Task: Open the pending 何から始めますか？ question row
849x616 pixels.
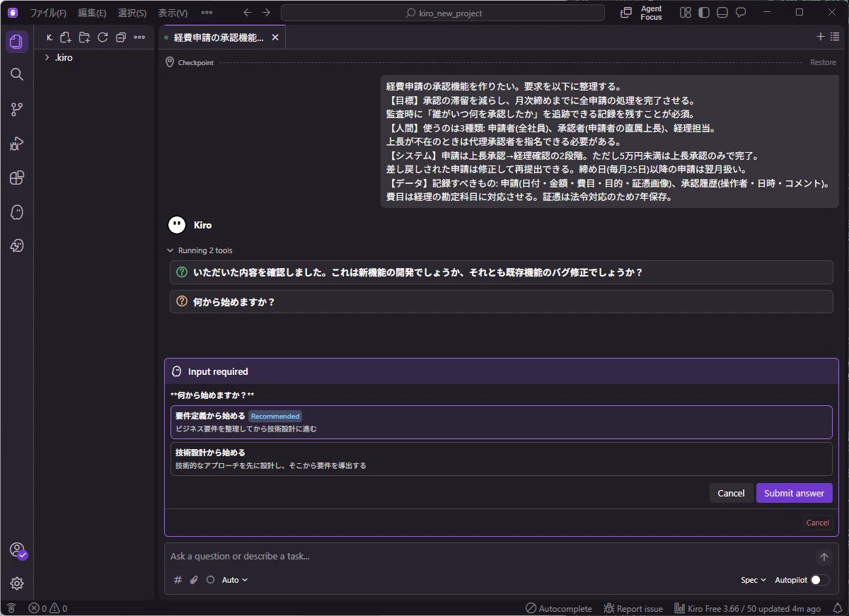Action: (x=501, y=301)
